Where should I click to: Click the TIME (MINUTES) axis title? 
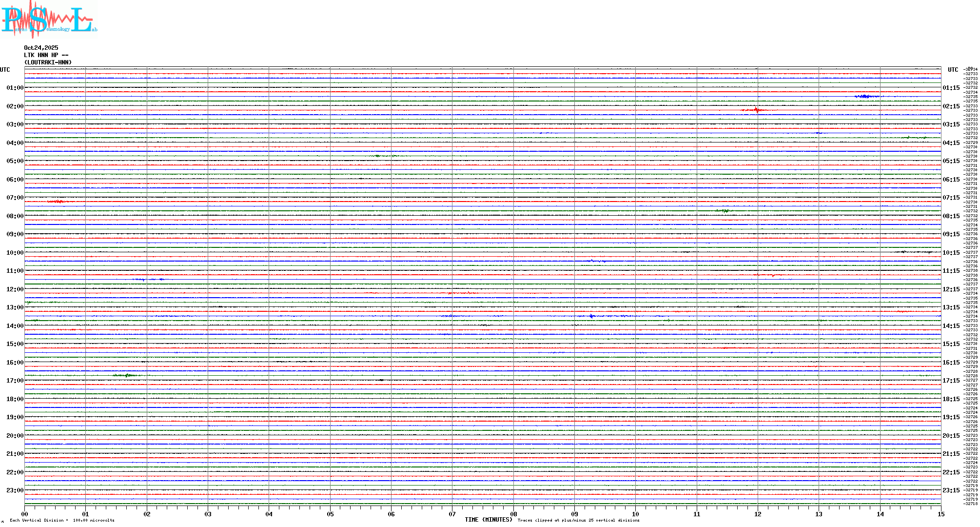488,520
